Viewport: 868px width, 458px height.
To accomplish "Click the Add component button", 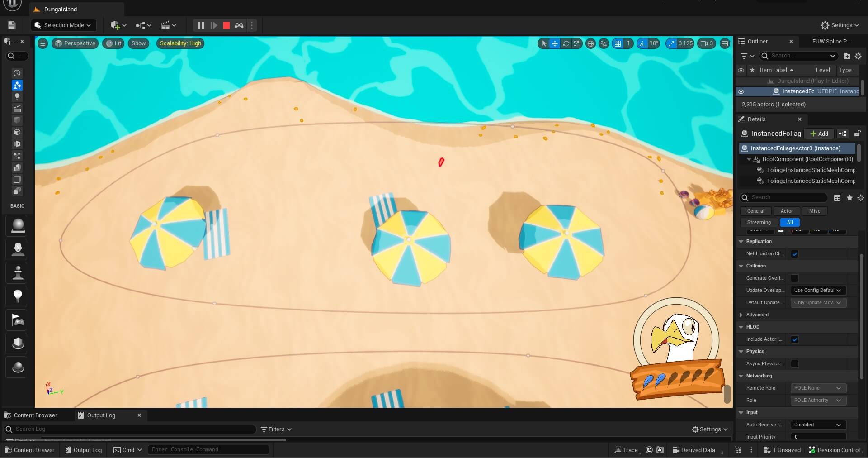I will point(819,134).
